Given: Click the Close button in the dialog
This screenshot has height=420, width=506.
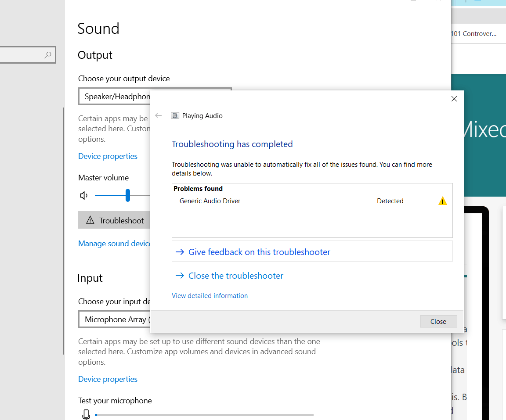Looking at the screenshot, I should [438, 321].
